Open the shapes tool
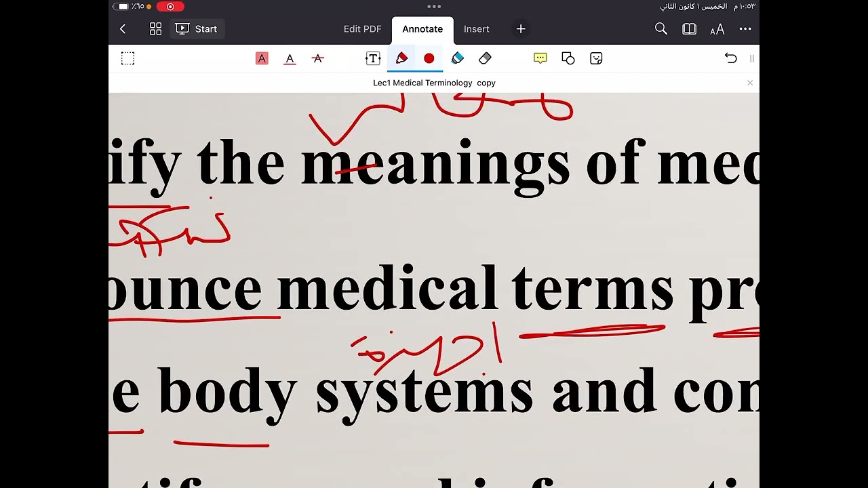This screenshot has height=488, width=868. tap(568, 58)
